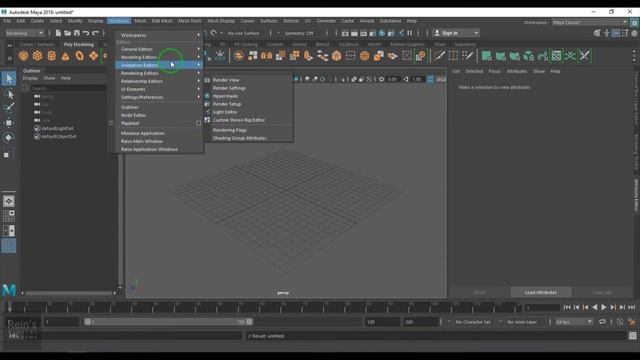This screenshot has height=360, width=640.
Task: Open the No Character Set dropdown
Action: (x=474, y=322)
